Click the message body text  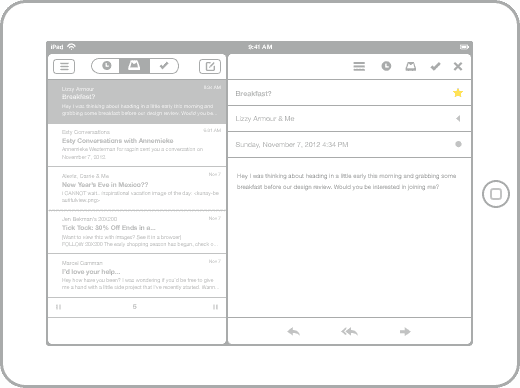(346, 181)
